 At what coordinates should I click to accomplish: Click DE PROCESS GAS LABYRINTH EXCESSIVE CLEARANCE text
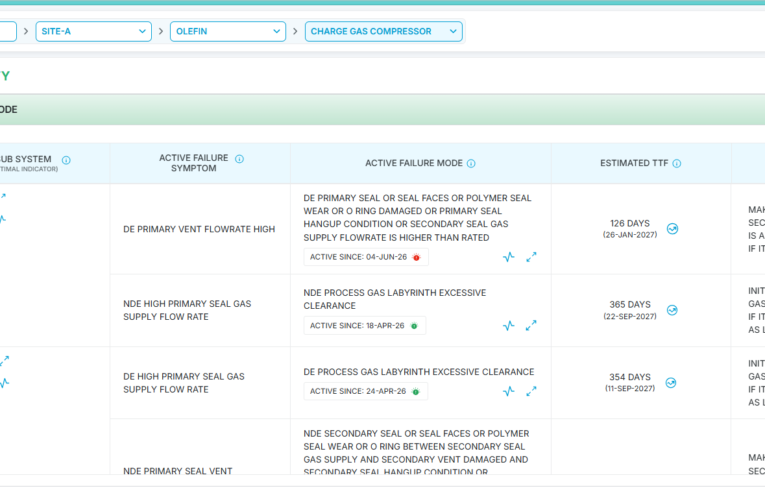pos(419,372)
